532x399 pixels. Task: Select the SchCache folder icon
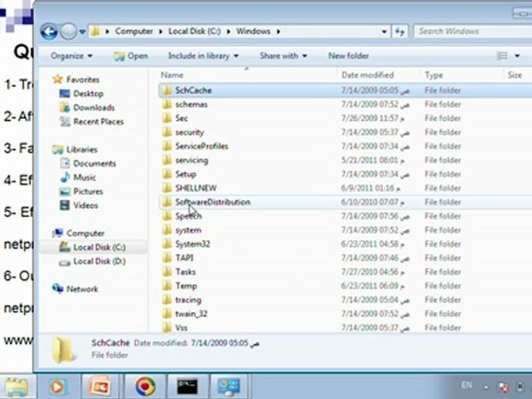pyautogui.click(x=167, y=90)
